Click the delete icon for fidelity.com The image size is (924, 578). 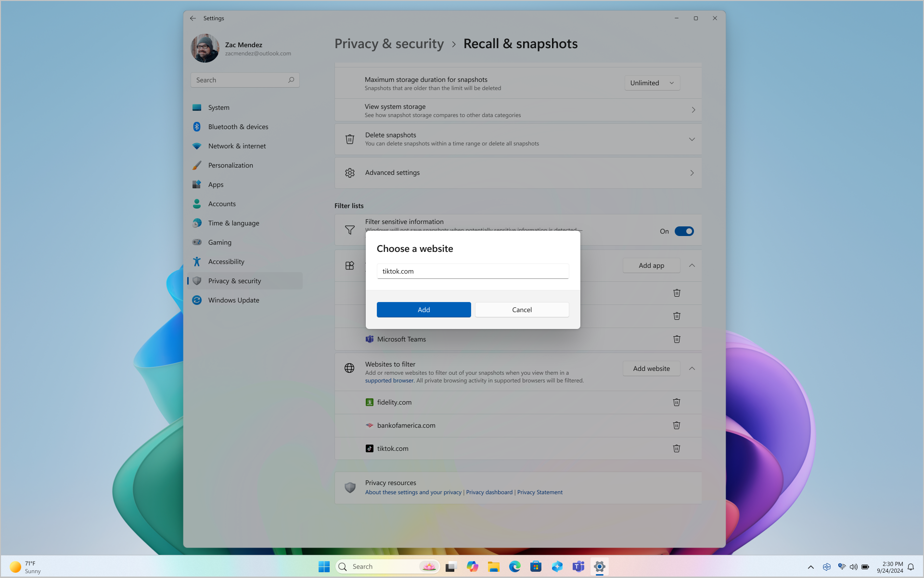coord(677,402)
